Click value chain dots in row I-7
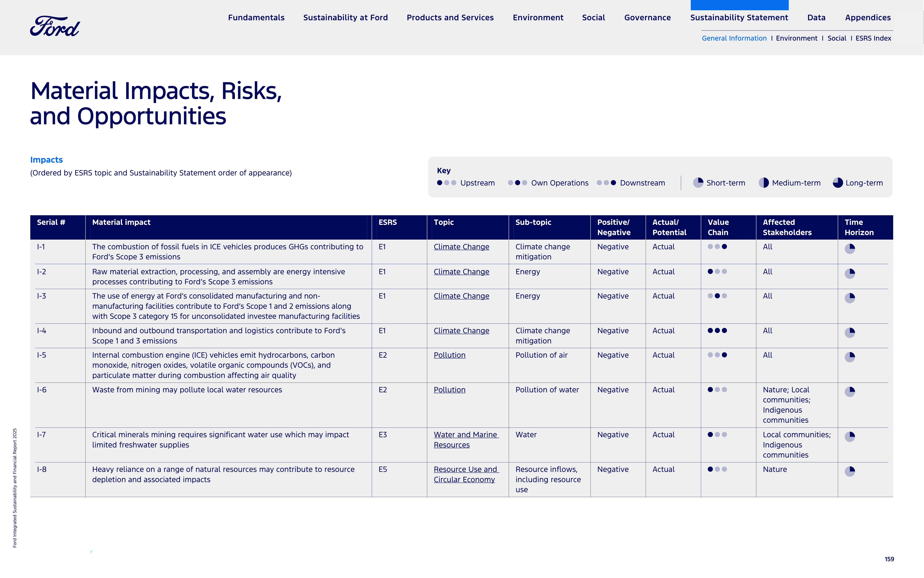Image resolution: width=924 pixels, height=578 pixels. (x=717, y=435)
